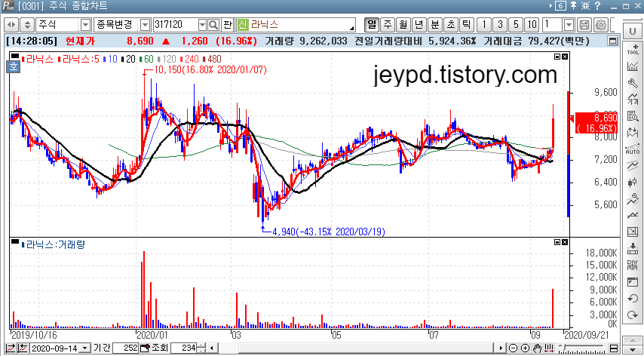Open chart settings gear icon
This screenshot has height=356, width=644.
[x=600, y=25]
